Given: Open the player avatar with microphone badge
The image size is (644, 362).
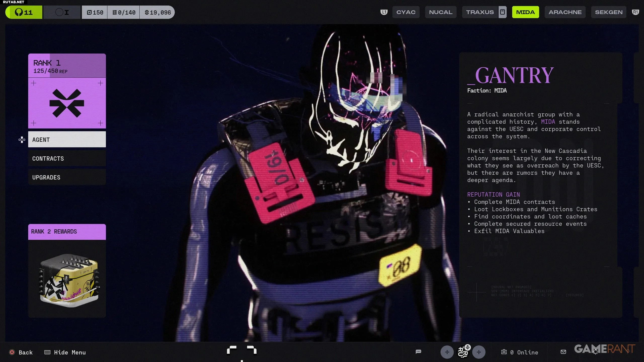Looking at the screenshot, I should click(x=463, y=352).
